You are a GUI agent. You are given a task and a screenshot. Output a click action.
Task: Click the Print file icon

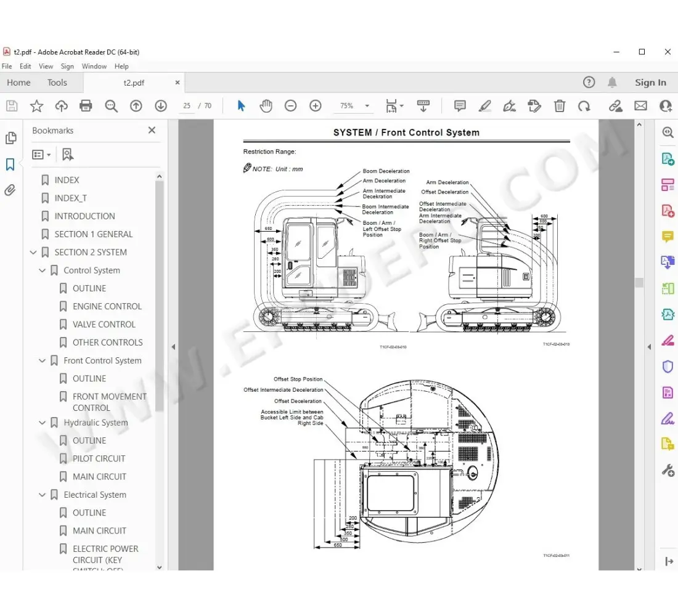click(86, 106)
